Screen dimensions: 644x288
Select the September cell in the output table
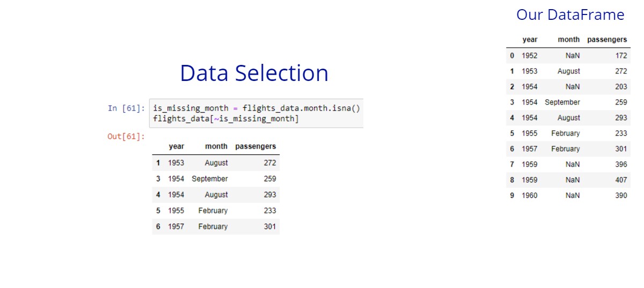click(x=209, y=179)
